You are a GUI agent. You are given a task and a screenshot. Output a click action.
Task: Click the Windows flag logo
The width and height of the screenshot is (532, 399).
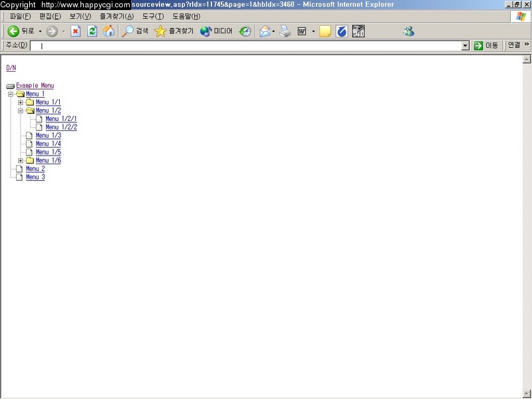pyautogui.click(x=521, y=17)
